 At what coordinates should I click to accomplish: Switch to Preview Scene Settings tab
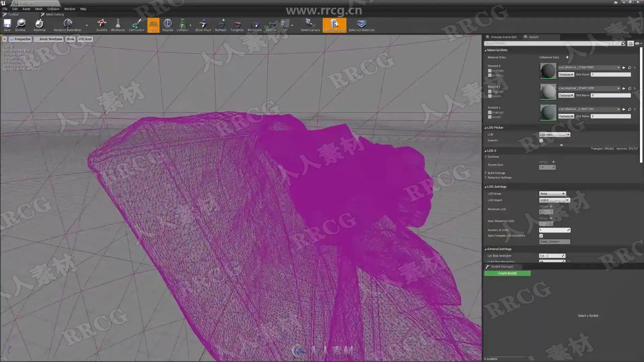(x=503, y=37)
